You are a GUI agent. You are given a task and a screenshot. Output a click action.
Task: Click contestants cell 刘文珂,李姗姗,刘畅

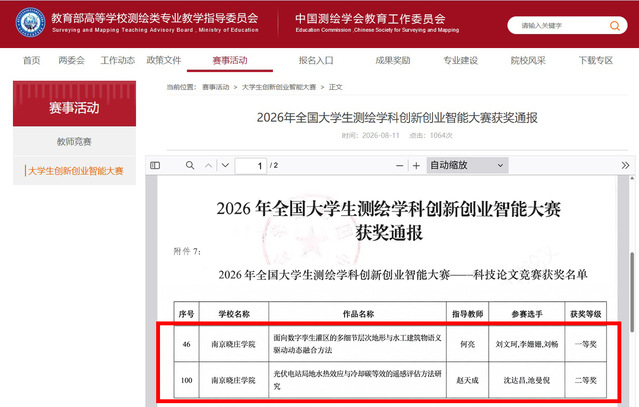pos(527,344)
